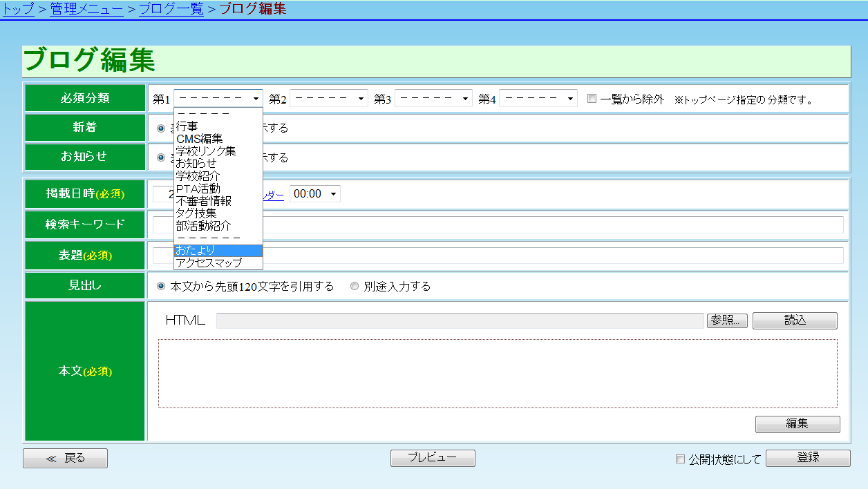Open the 00:00 time dropdown
The image size is (868, 489).
tap(315, 194)
